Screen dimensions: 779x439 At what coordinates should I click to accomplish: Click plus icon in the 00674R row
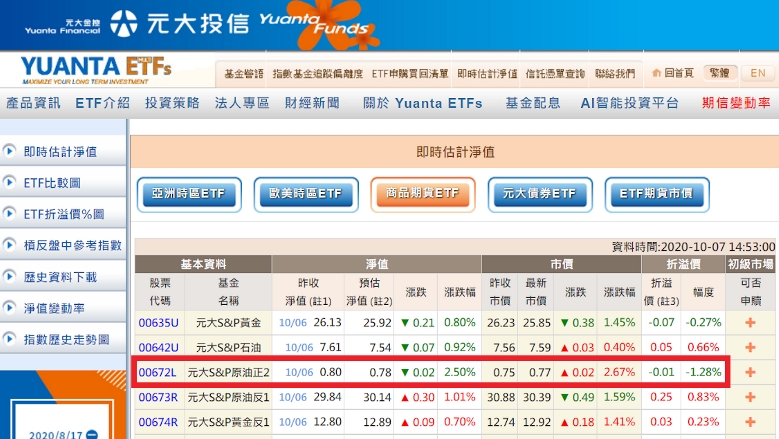(x=750, y=422)
